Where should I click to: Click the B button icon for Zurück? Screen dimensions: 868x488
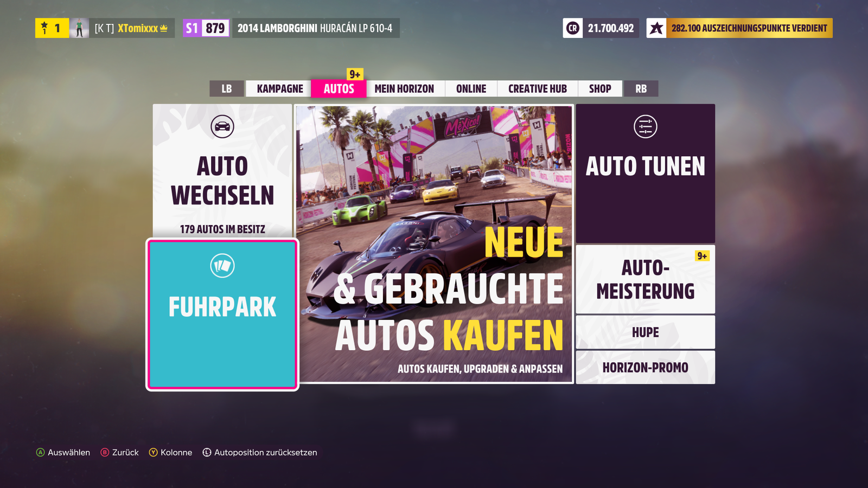point(105,452)
